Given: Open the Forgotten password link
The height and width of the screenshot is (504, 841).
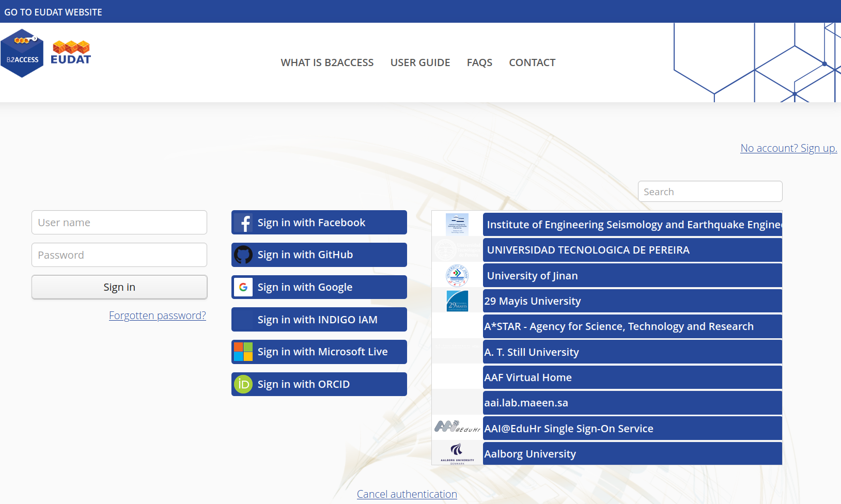Looking at the screenshot, I should click(x=157, y=315).
